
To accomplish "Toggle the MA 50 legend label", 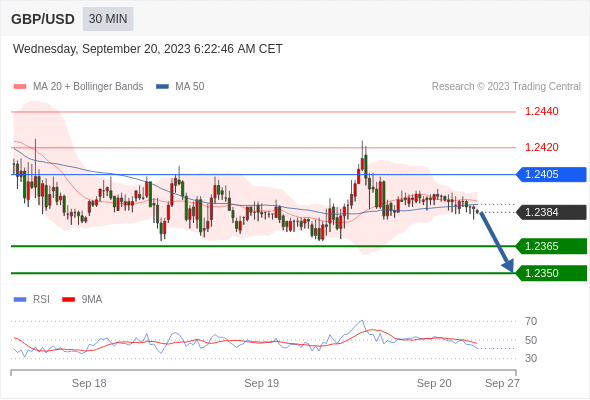I will coord(190,87).
